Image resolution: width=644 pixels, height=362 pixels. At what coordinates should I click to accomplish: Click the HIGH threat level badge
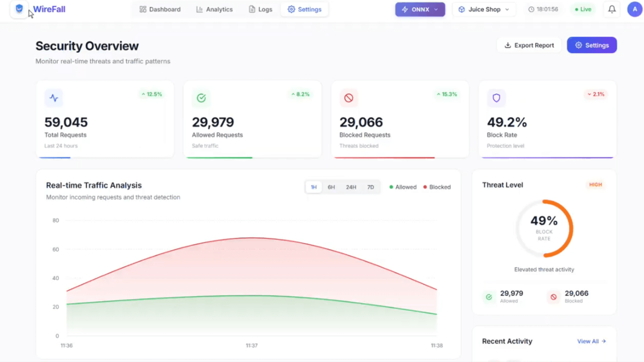[x=595, y=185]
